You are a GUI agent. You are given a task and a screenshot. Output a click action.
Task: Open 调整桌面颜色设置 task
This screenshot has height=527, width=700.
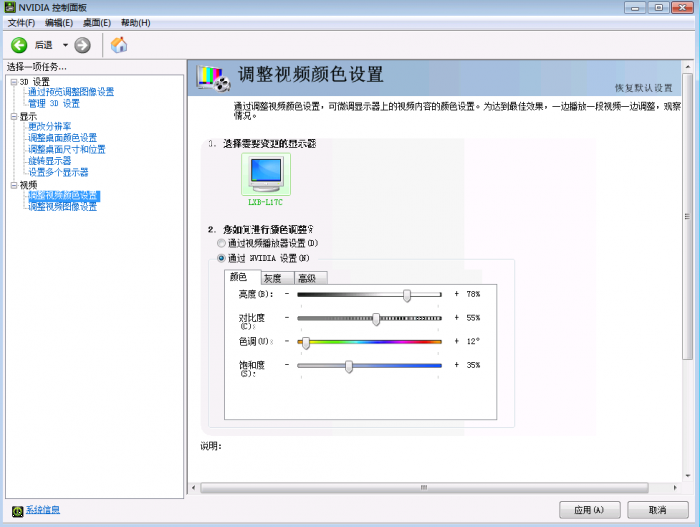click(62, 138)
